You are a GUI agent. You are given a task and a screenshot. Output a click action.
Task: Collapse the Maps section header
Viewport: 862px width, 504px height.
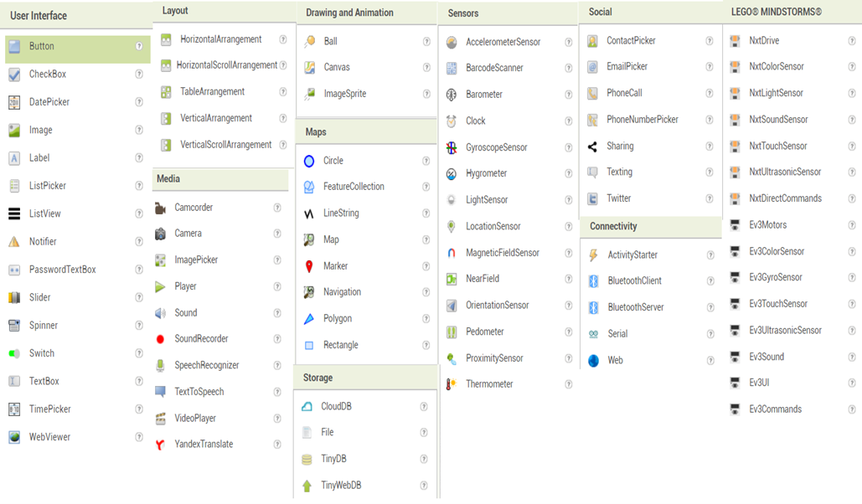click(316, 132)
